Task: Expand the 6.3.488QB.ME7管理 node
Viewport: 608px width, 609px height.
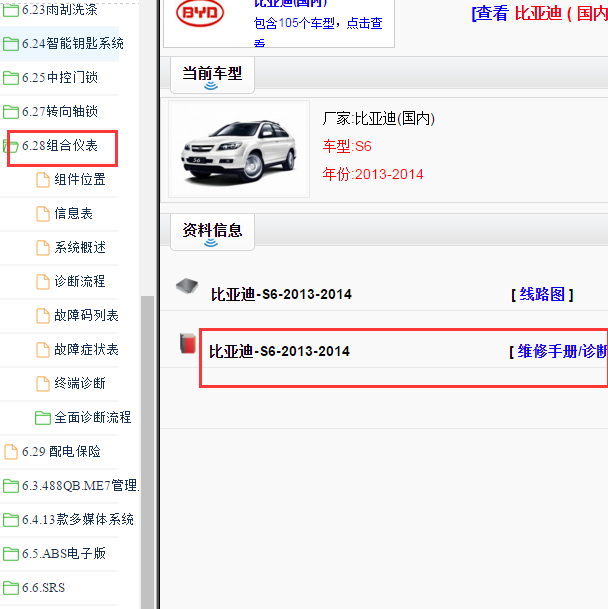Action: 80,485
